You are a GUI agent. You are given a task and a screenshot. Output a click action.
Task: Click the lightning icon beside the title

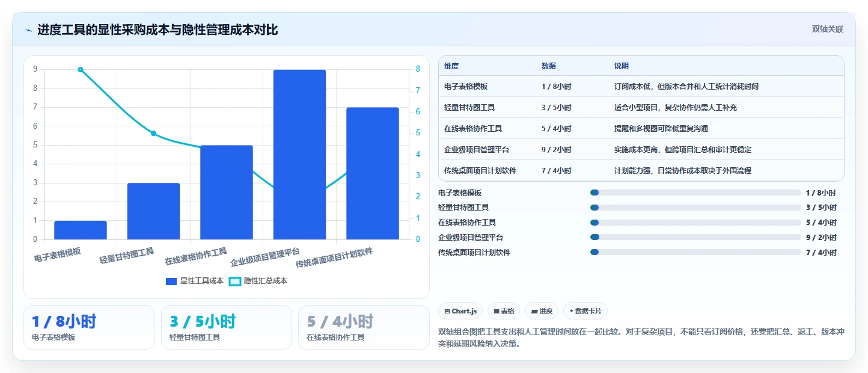29,30
